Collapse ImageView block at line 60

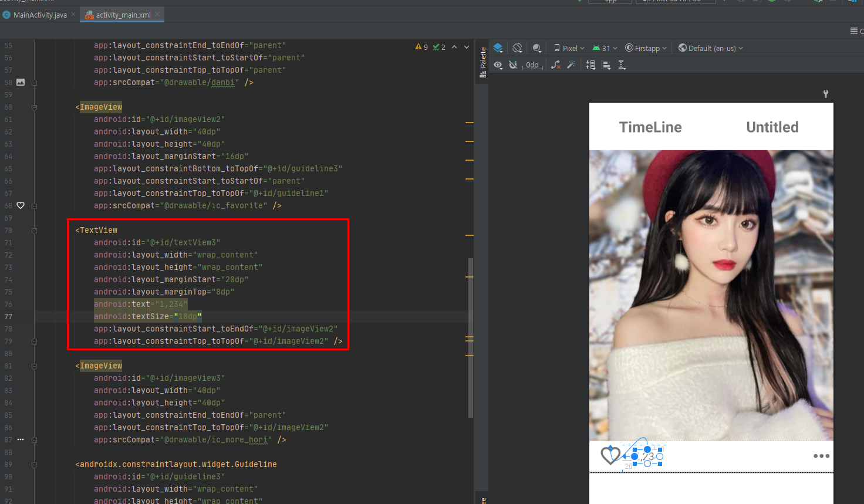pyautogui.click(x=34, y=107)
